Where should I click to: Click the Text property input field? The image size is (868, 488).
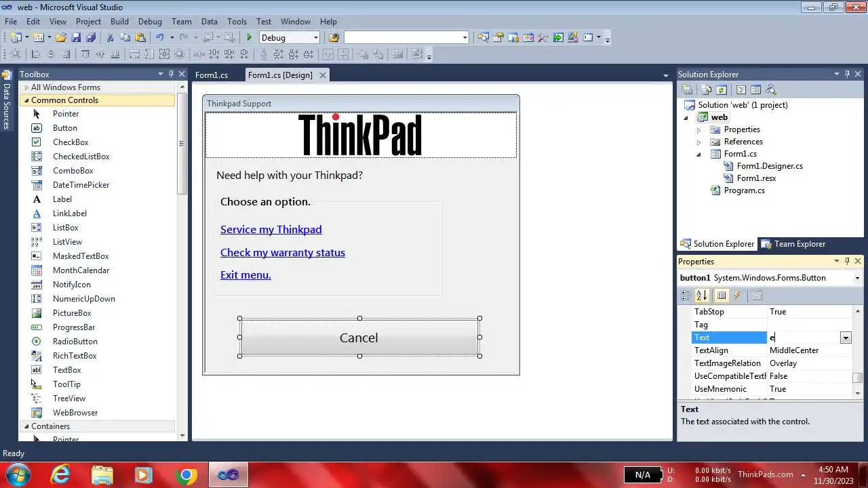804,338
